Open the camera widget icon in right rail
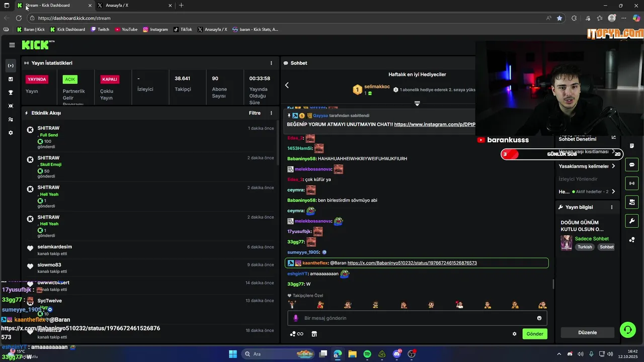Screen dimensions: 644x362 632,202
